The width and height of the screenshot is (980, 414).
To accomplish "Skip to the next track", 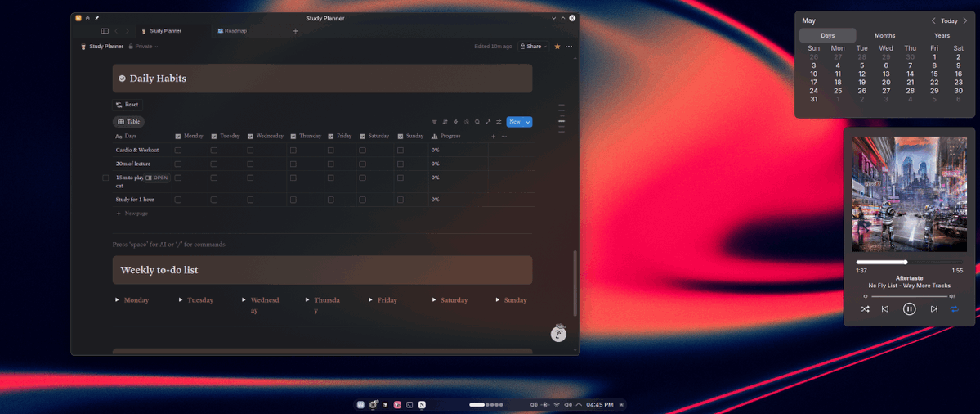I will tap(933, 309).
